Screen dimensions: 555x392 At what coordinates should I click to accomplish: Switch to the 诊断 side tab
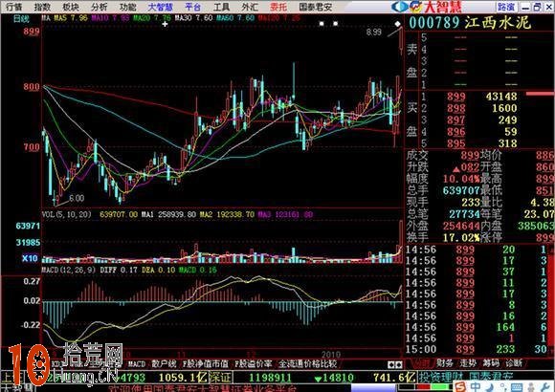[x=514, y=363]
